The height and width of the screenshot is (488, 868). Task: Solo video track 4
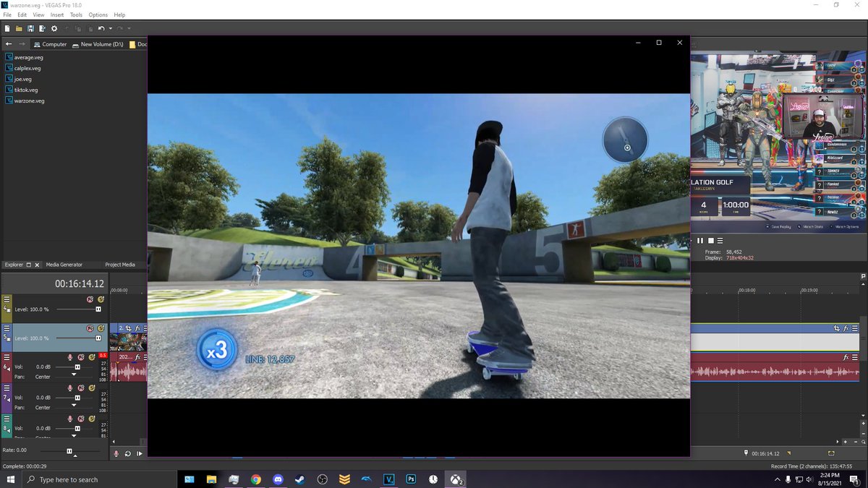pos(101,299)
